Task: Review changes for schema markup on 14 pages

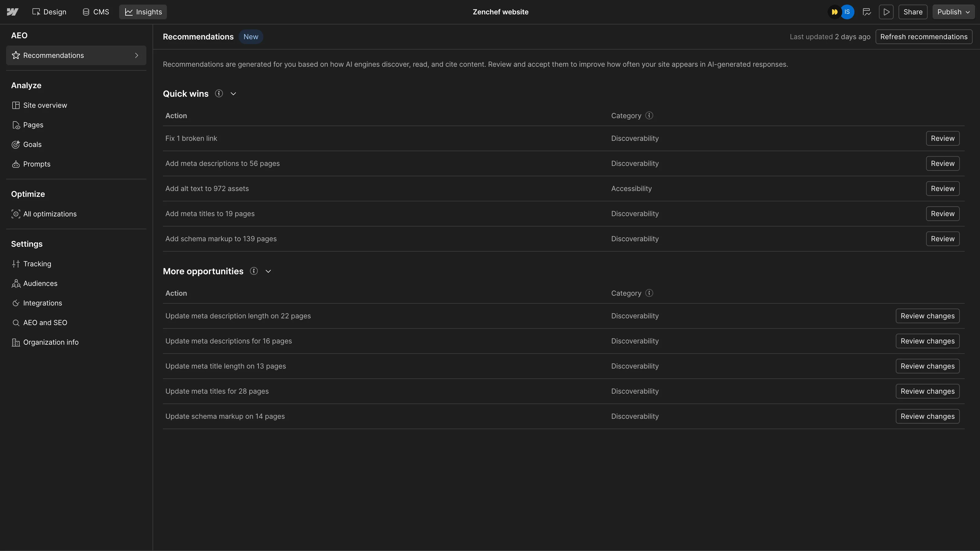Action: (928, 416)
